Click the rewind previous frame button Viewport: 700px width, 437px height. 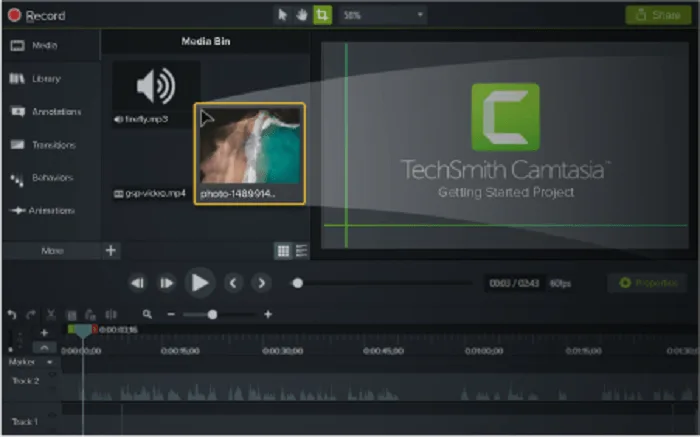[x=137, y=283]
